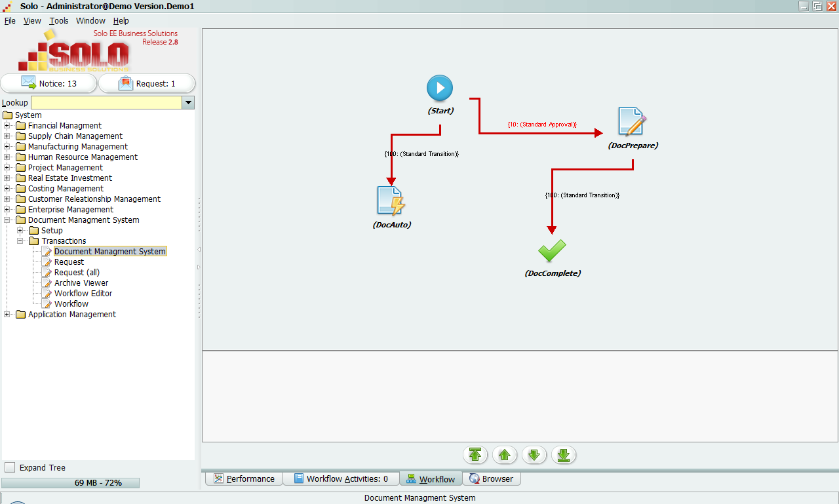Click the move-to-bottom arrow button
This screenshot has height=504, width=839.
point(564,455)
